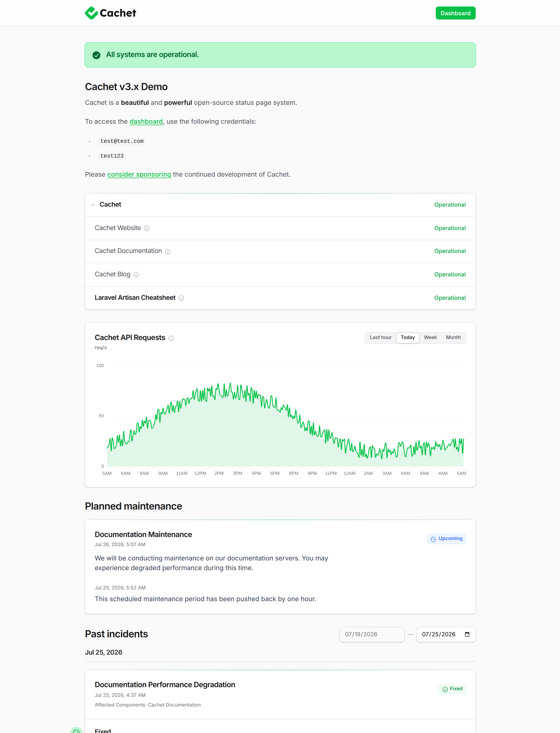Click Affected Components: Cachet Documentation text
Image resolution: width=560 pixels, height=733 pixels.
(148, 705)
